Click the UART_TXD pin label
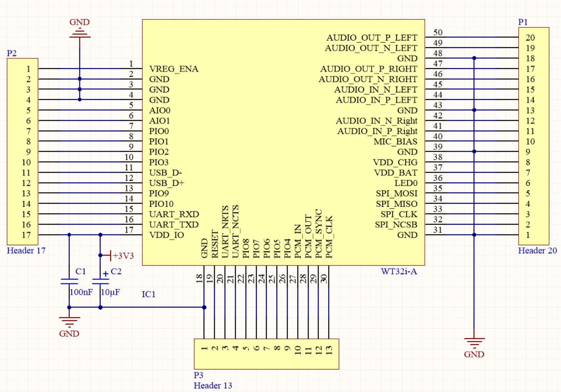 tap(174, 225)
